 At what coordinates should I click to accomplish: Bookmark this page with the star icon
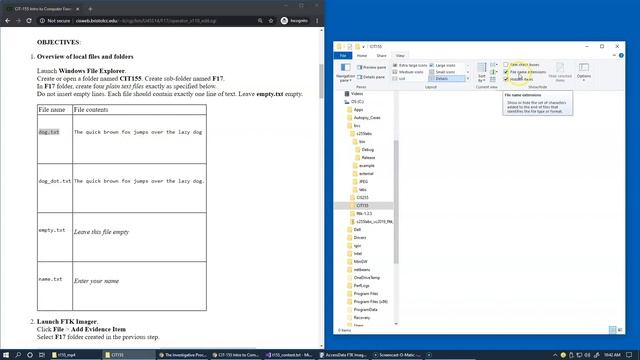(271, 20)
